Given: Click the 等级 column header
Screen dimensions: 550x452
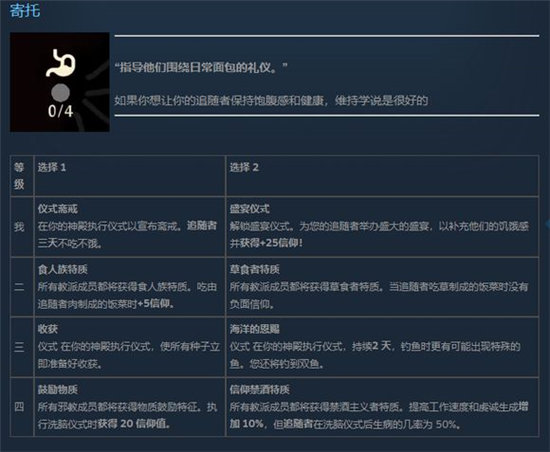Looking at the screenshot, I should (19, 176).
